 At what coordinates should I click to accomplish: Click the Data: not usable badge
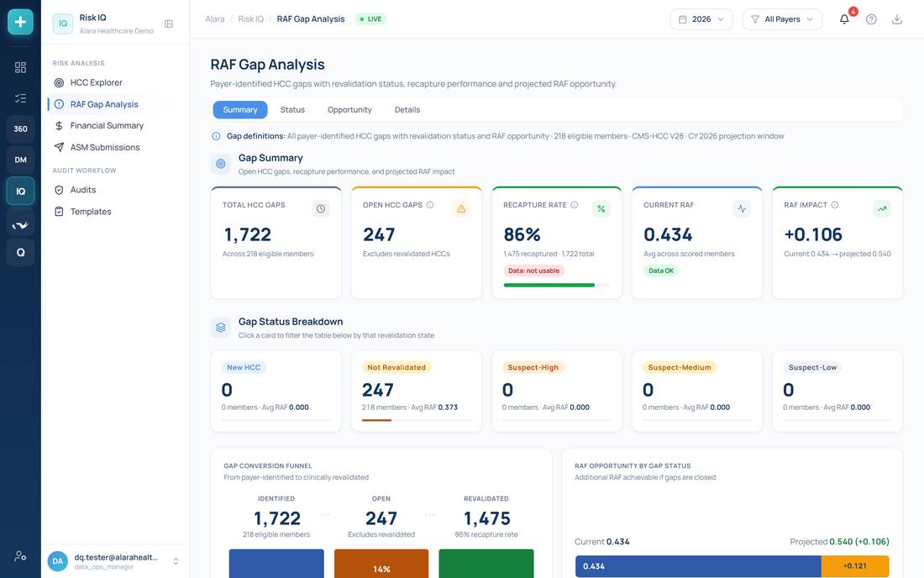pyautogui.click(x=534, y=271)
